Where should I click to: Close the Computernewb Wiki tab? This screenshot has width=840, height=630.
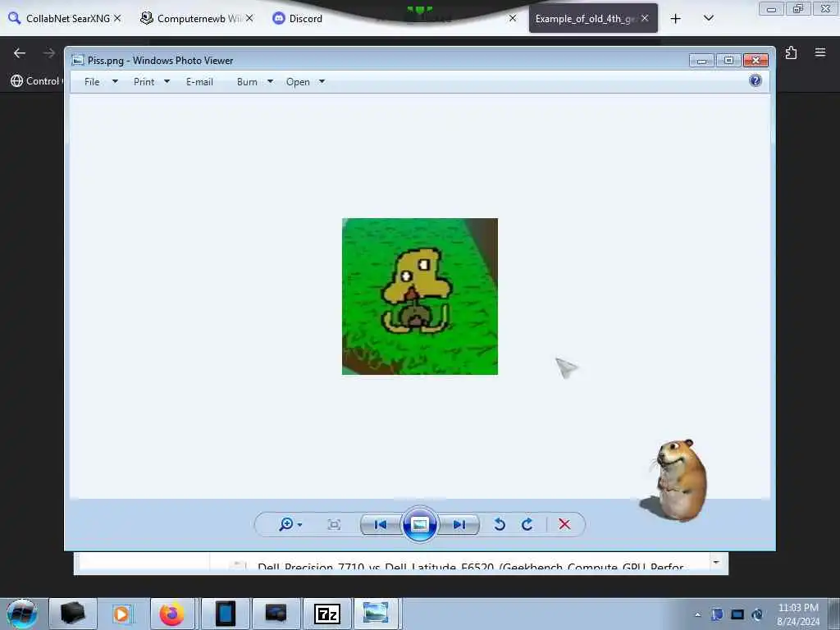(x=249, y=18)
